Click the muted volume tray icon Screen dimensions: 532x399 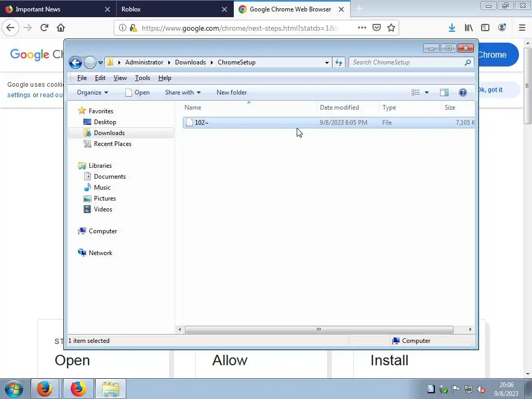click(x=481, y=390)
